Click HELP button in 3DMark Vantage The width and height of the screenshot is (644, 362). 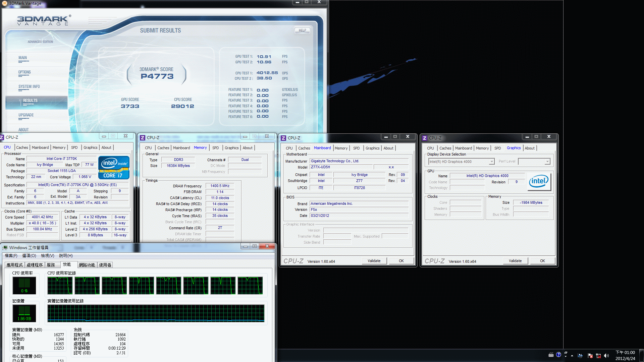tap(302, 30)
